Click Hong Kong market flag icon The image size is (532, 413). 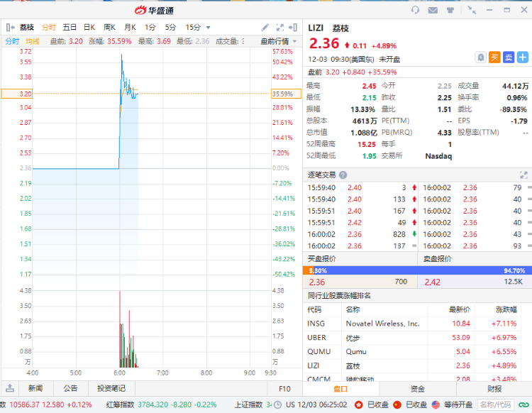tap(359, 404)
